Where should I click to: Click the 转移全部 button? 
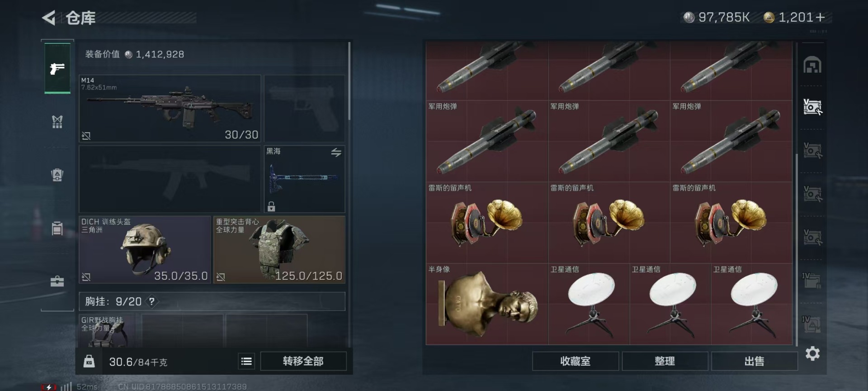pyautogui.click(x=303, y=361)
